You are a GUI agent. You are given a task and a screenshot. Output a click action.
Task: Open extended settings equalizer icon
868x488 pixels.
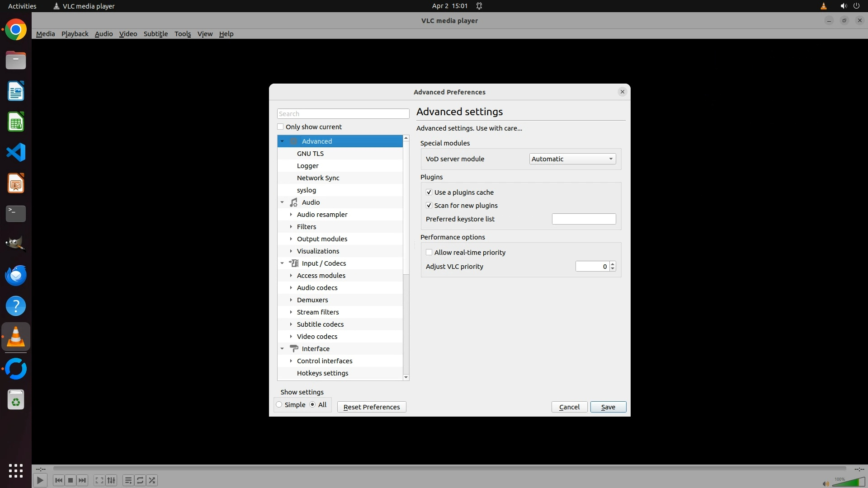coord(111,480)
